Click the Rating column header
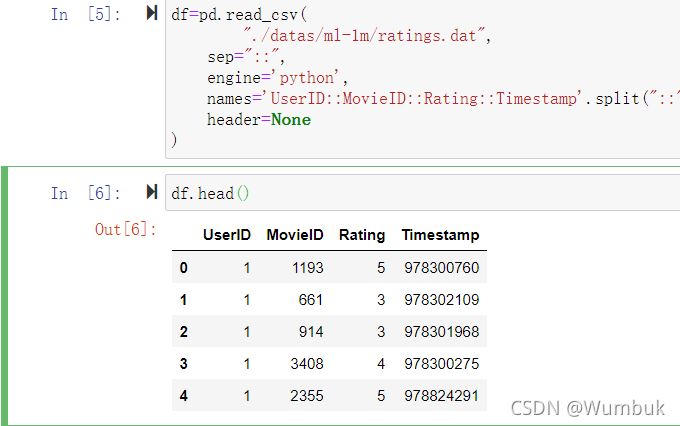 tap(362, 235)
